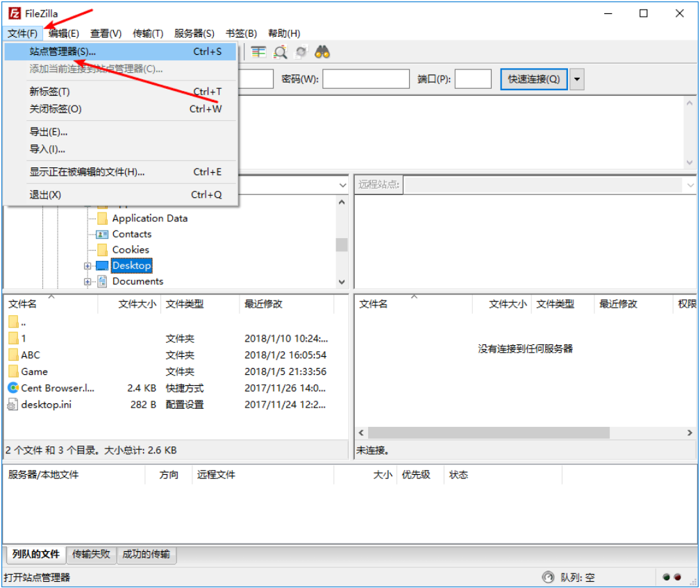Viewport: 700px width, 588px height.
Task: Choose 站点管理器(S)... from the File menu
Action: (62, 51)
